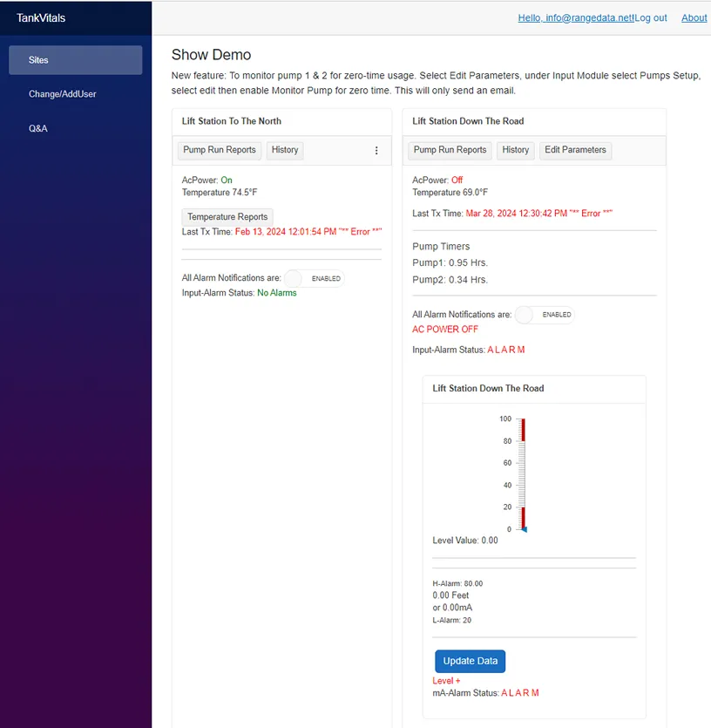Open the three-dot menu on Lift Station To The North

click(376, 151)
